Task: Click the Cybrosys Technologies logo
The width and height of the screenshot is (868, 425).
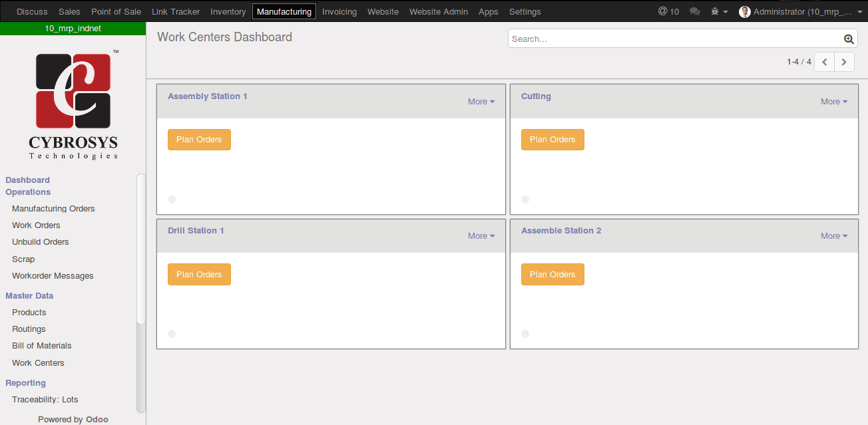Action: [x=73, y=104]
